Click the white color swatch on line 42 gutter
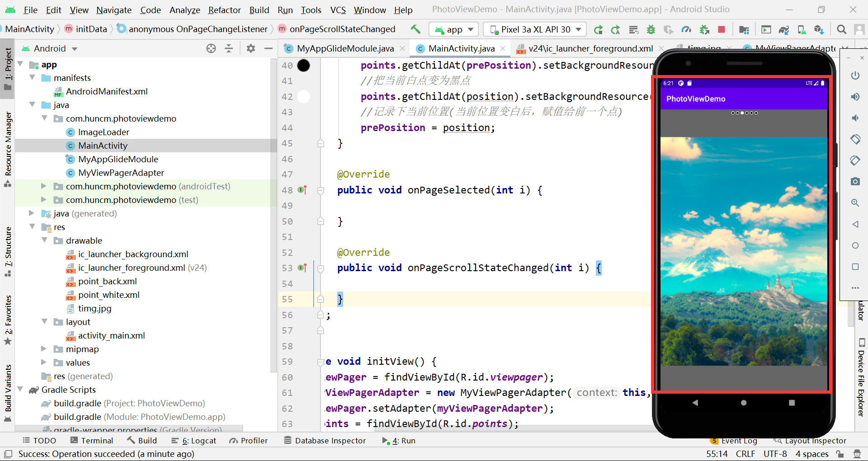The width and height of the screenshot is (868, 461). click(x=303, y=97)
